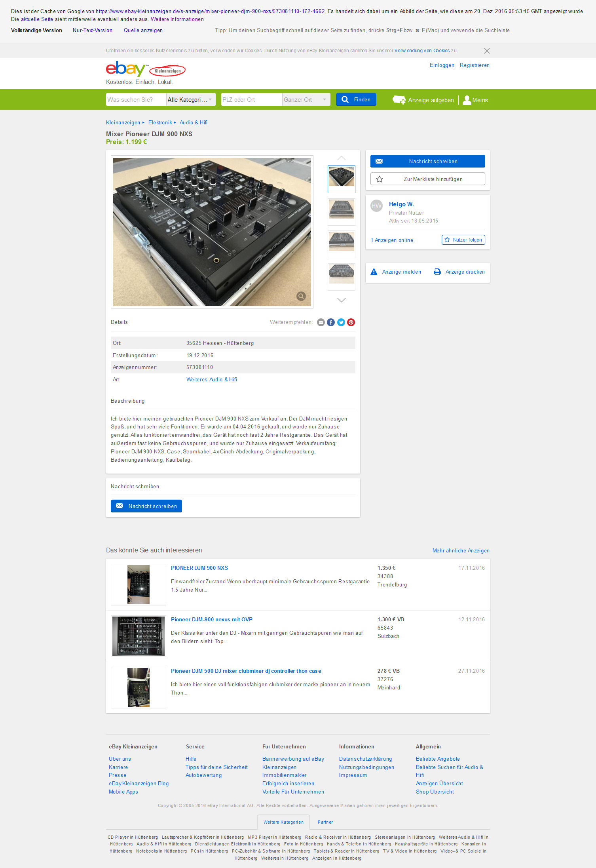Click the eBay Kleinanzeigen logo
The width and height of the screenshot is (596, 868).
pos(146,69)
